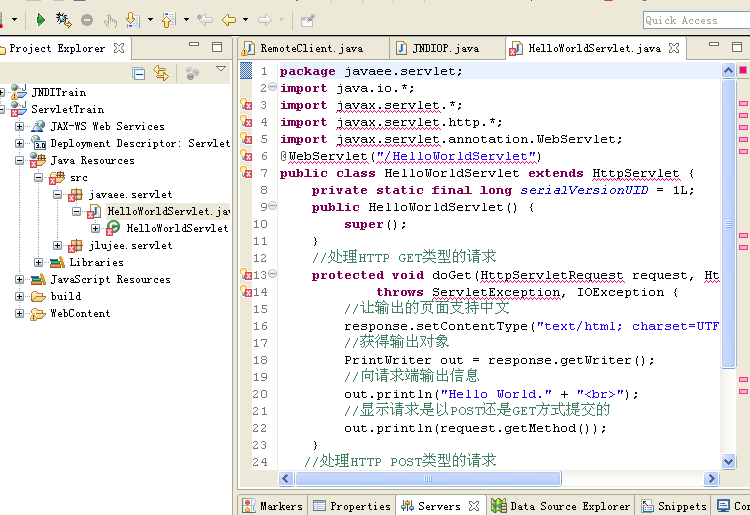The width and height of the screenshot is (750, 515).
Task: Expand the jlujee.servlet package
Action: tap(57, 245)
